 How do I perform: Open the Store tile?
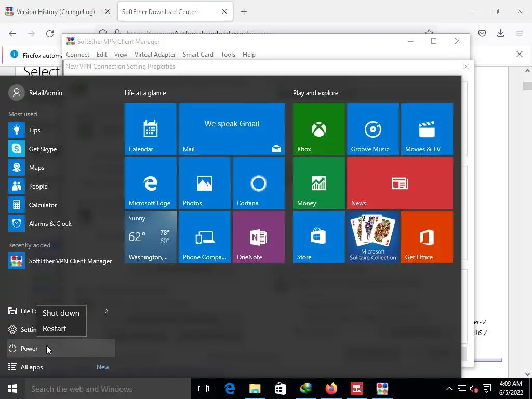318,237
